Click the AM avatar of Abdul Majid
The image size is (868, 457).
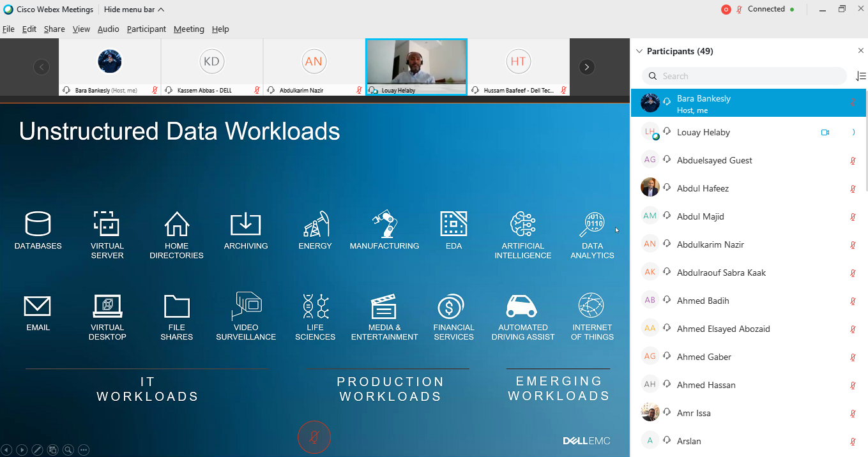(x=650, y=216)
